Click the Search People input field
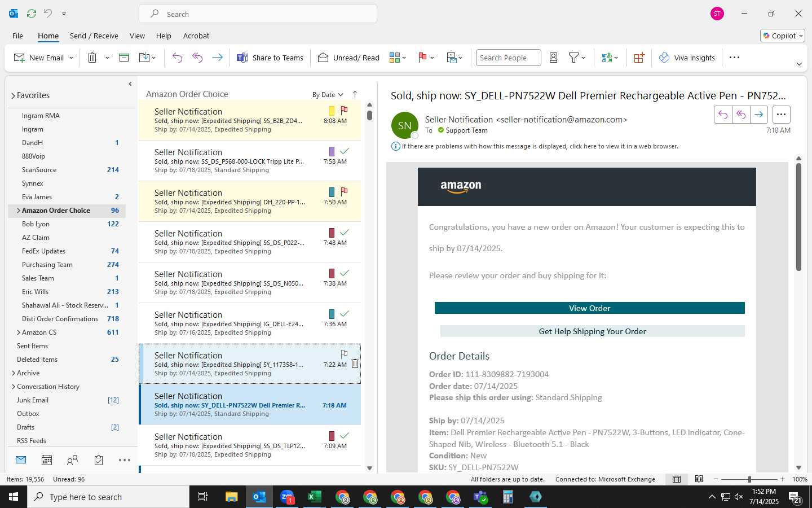This screenshot has width=812, height=508. click(x=508, y=58)
